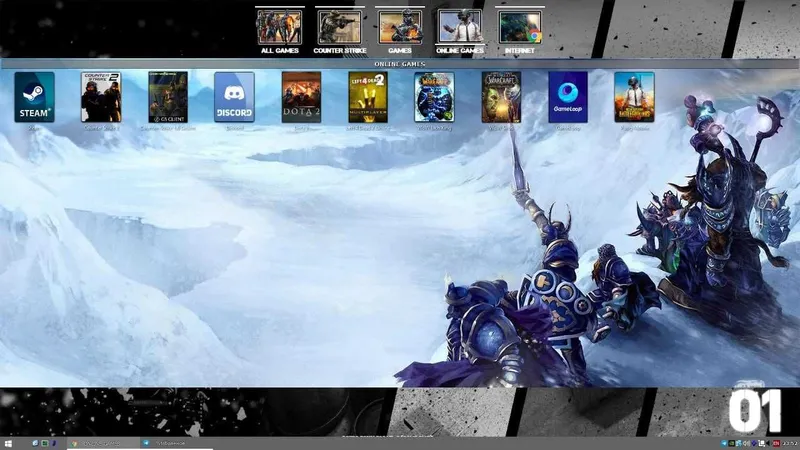Click the Telegram-like blue taskbar window
Image resolution: width=800 pixels, height=450 pixels.
coord(176,443)
